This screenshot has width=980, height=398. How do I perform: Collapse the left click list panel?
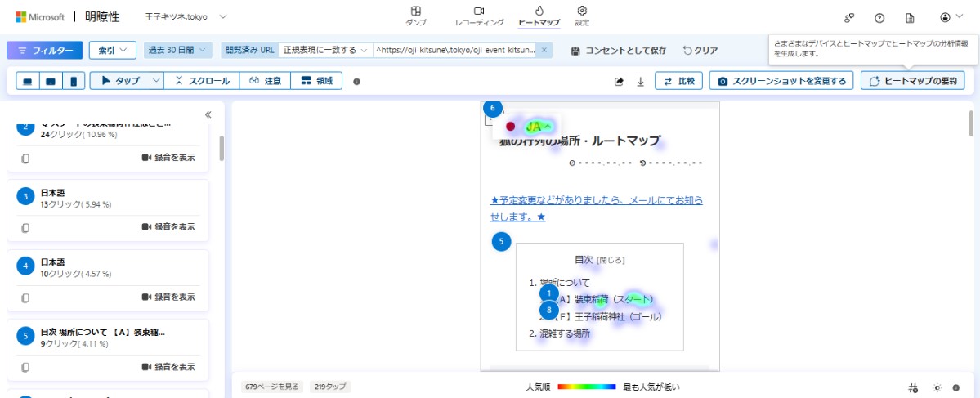[x=208, y=115]
